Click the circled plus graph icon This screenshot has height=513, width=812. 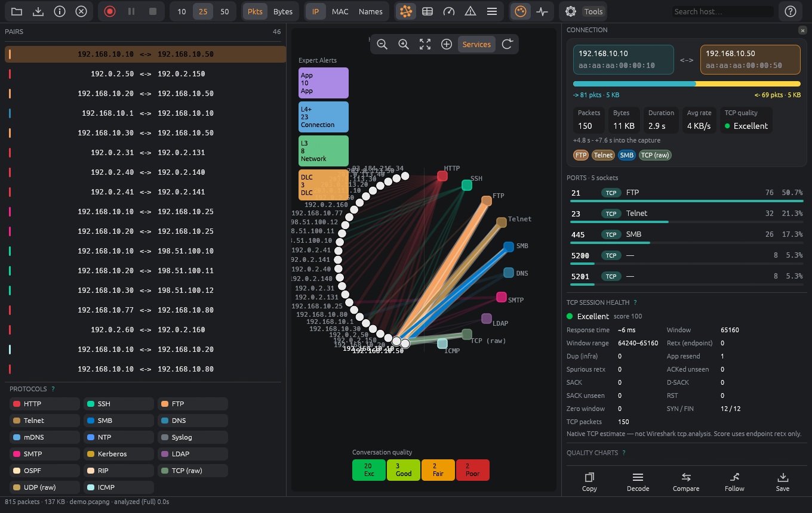(447, 44)
